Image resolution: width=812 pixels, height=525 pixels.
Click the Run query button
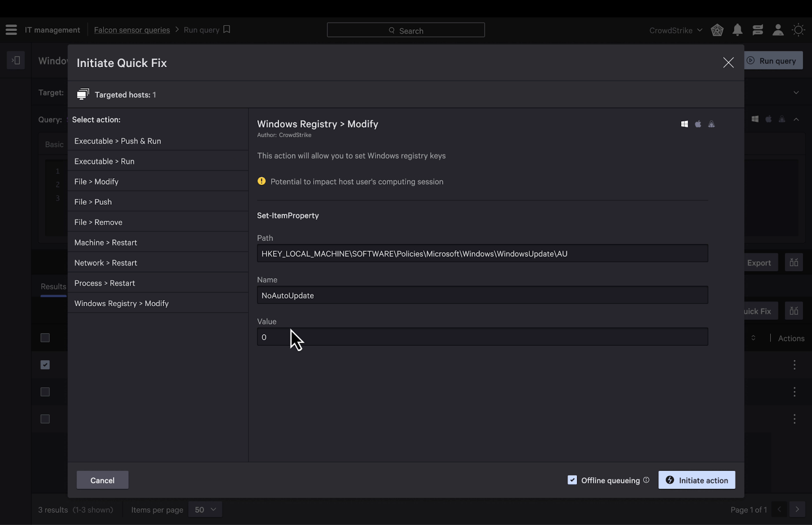(773, 60)
